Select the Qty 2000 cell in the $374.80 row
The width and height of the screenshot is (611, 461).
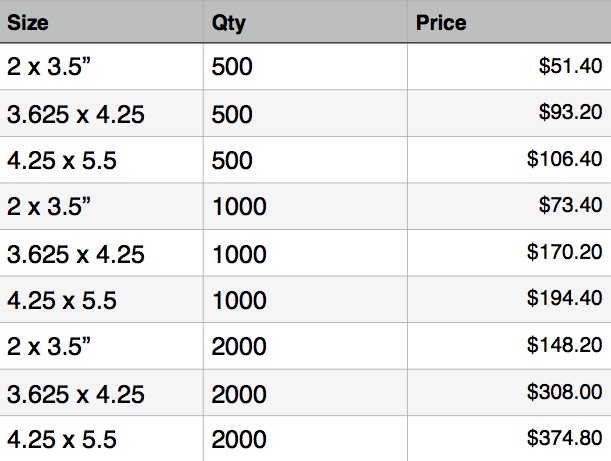(239, 439)
